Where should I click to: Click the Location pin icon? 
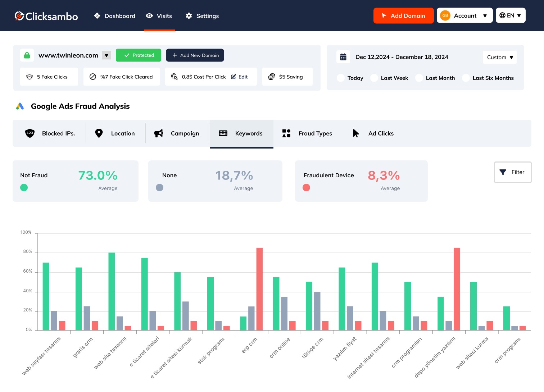pos(99,133)
